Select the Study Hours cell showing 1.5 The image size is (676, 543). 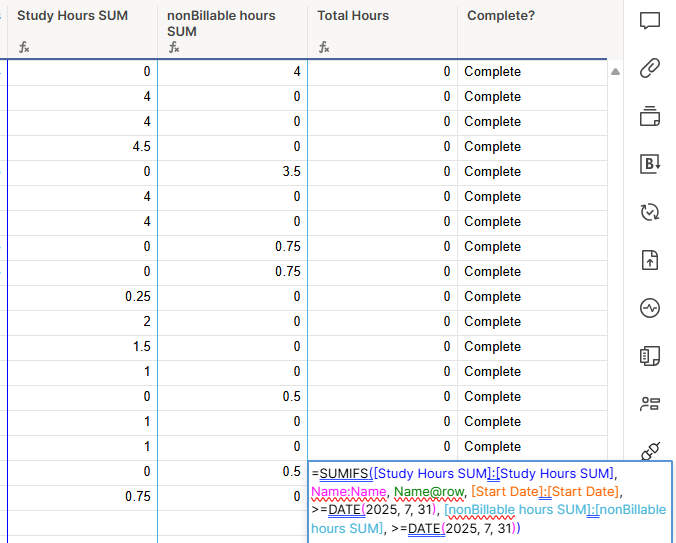(x=82, y=346)
